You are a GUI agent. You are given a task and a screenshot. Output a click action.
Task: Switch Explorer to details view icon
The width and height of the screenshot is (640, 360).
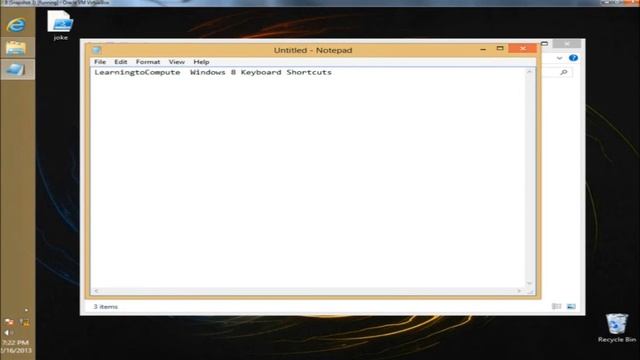[x=556, y=307]
